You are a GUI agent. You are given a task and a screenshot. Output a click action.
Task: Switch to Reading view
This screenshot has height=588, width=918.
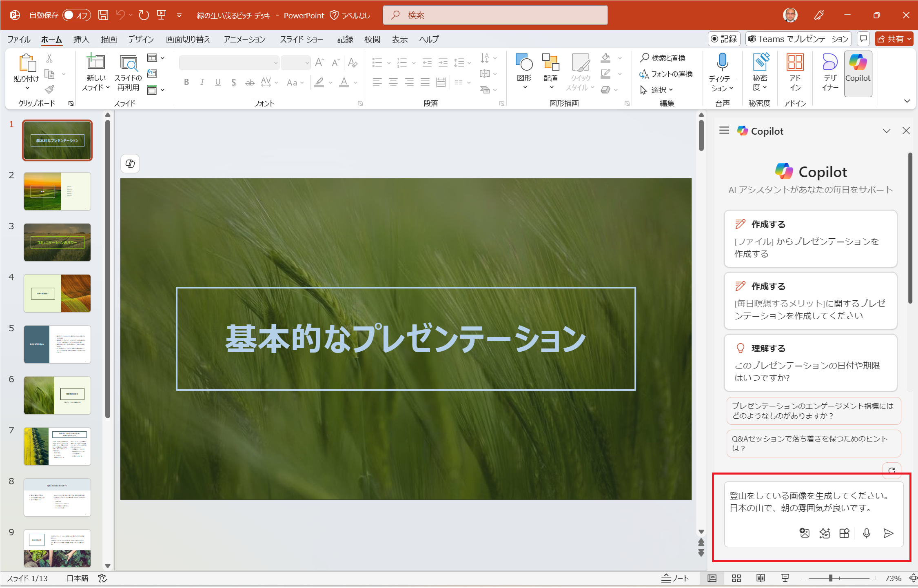pyautogui.click(x=761, y=578)
